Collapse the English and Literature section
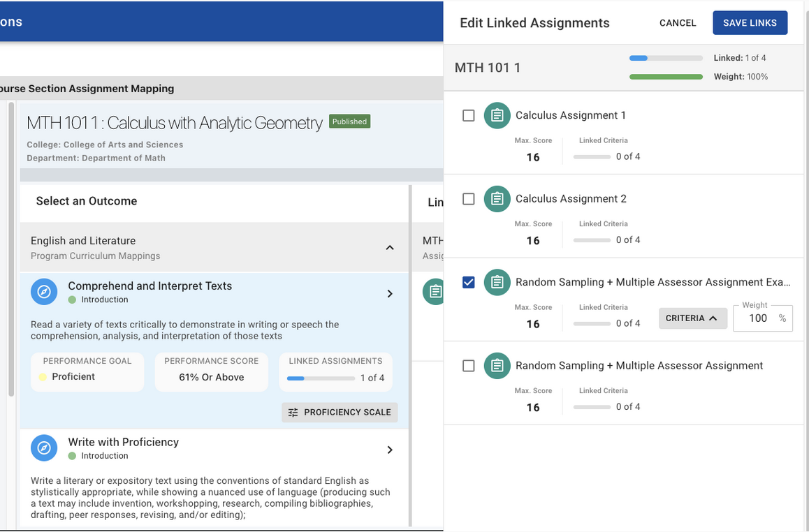 tap(390, 247)
